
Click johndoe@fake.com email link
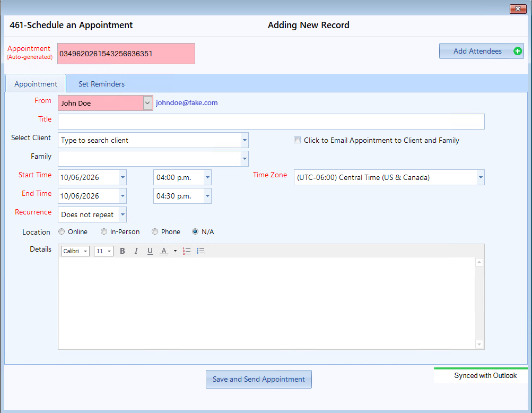click(187, 102)
